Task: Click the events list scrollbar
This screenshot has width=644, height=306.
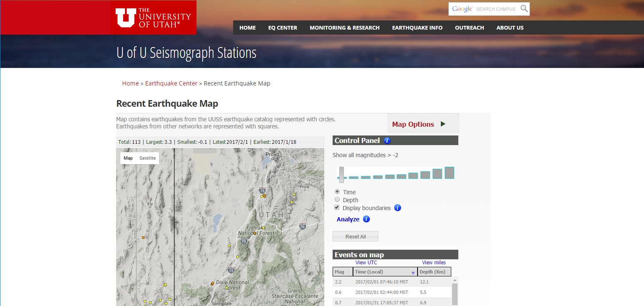Action: (x=454, y=293)
